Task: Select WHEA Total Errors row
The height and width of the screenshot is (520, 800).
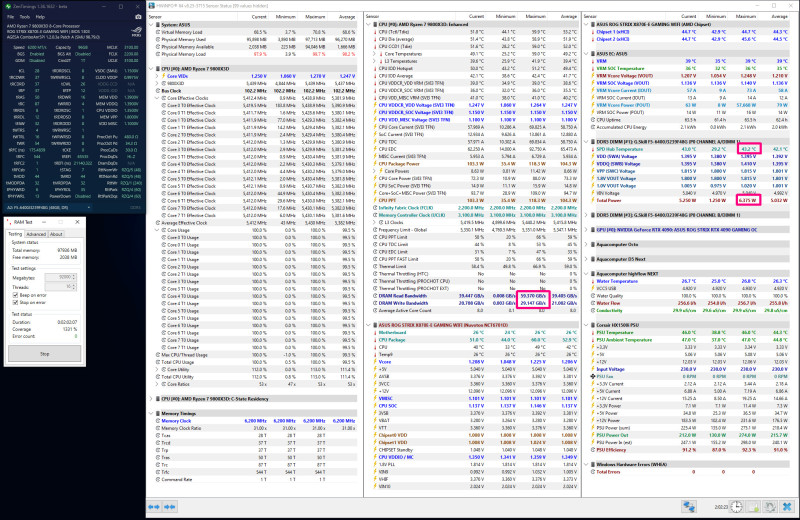Action: [690, 472]
